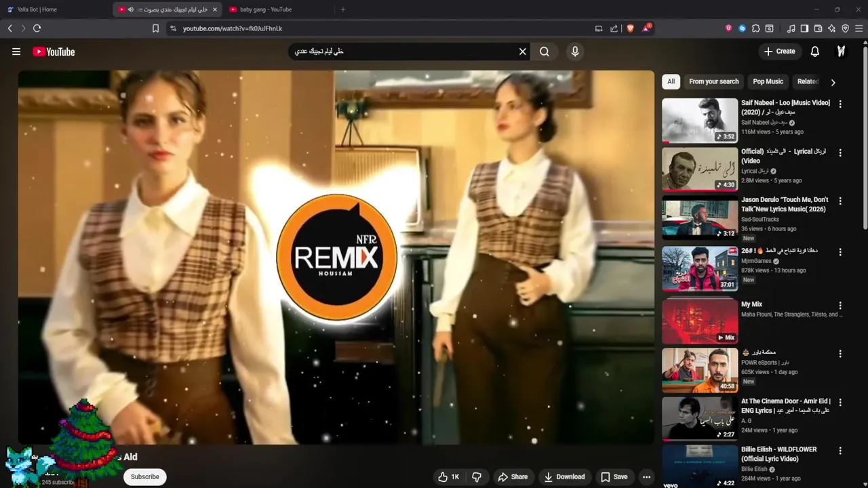
Task: Open Sad-SoulTracks channel name
Action: 760,220
